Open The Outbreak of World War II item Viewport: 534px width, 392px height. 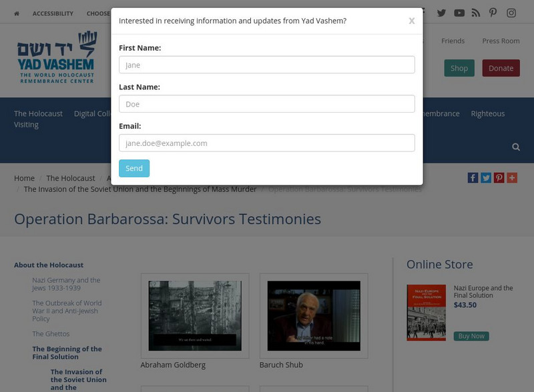67,311
